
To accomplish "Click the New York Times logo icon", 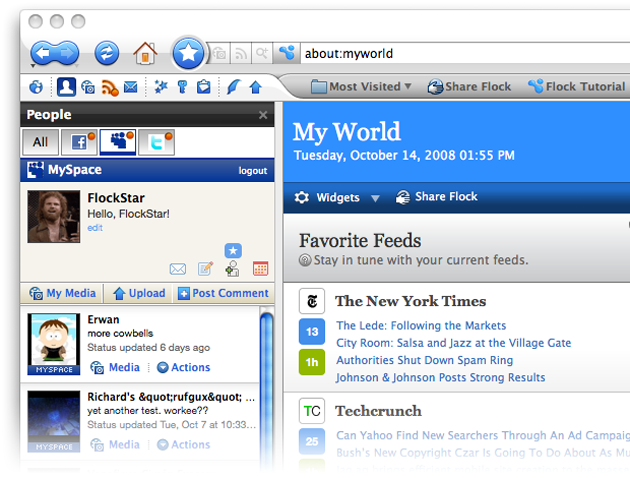I will [x=312, y=301].
